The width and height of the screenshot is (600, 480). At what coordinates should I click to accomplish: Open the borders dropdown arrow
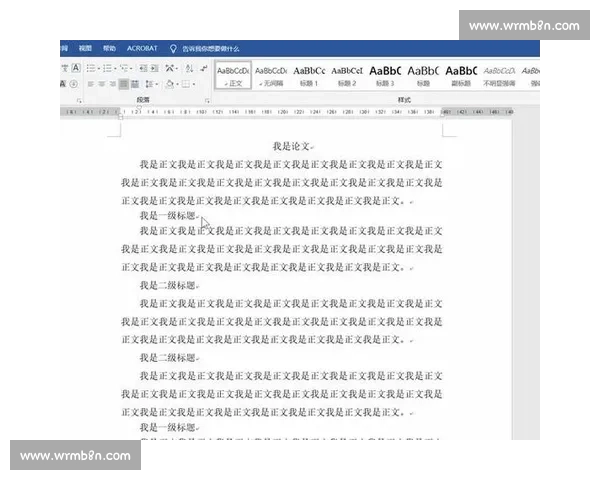[x=194, y=84]
